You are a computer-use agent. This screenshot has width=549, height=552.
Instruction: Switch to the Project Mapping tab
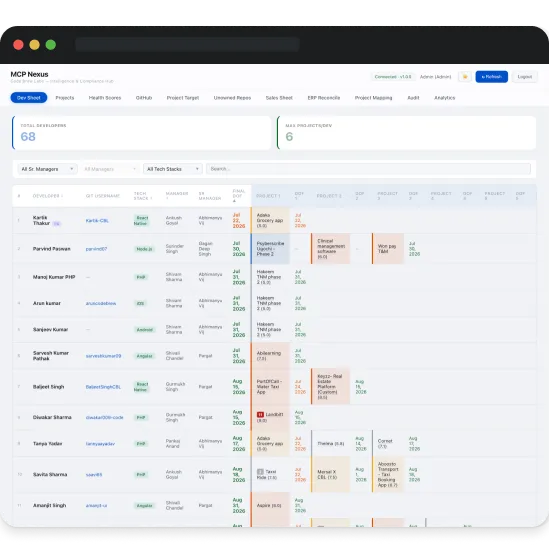(373, 98)
